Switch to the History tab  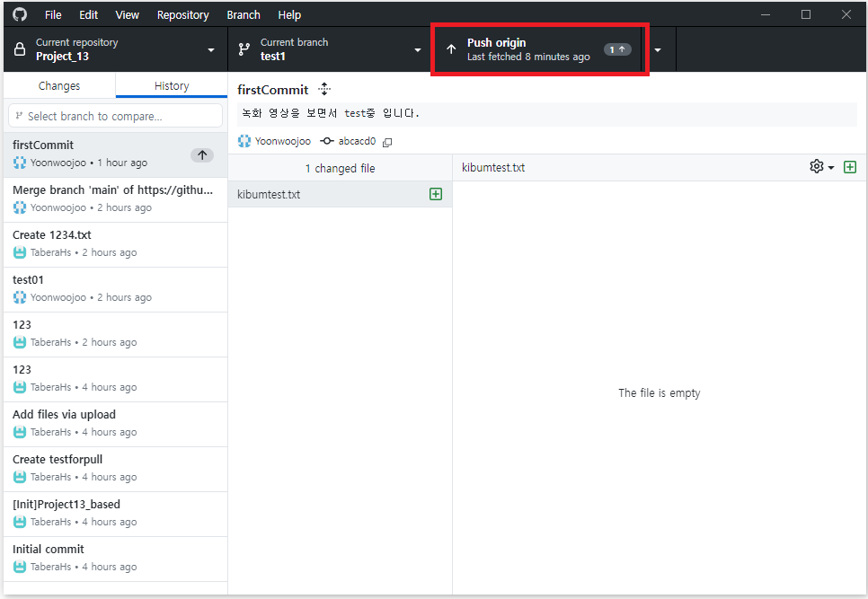pos(172,85)
